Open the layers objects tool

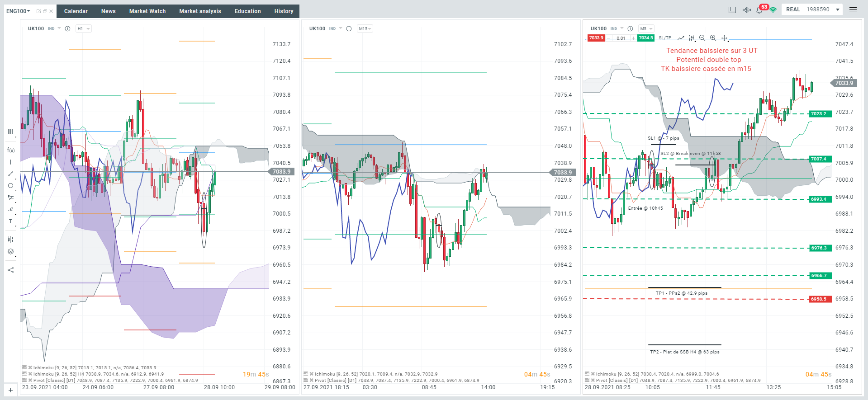[10, 252]
